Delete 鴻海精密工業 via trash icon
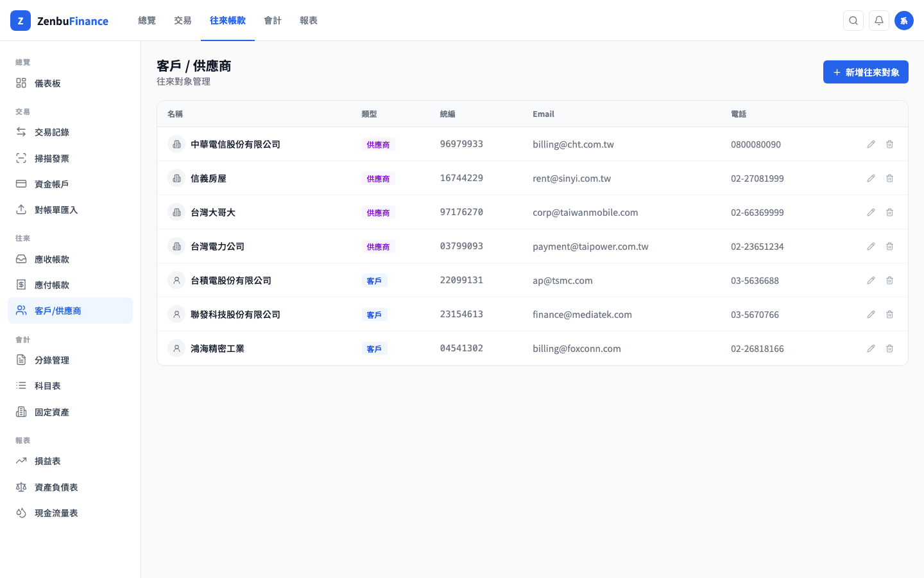The height and width of the screenshot is (578, 924). tap(889, 349)
